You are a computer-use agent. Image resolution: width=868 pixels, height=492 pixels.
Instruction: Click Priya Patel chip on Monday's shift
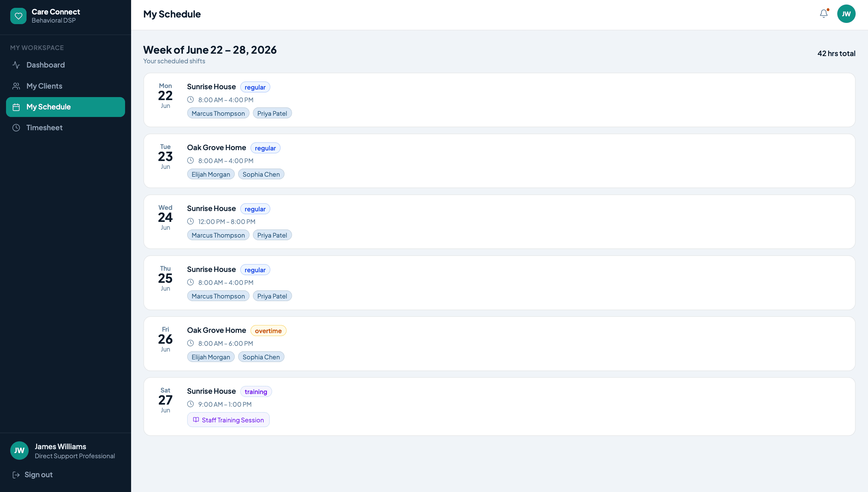(x=272, y=113)
